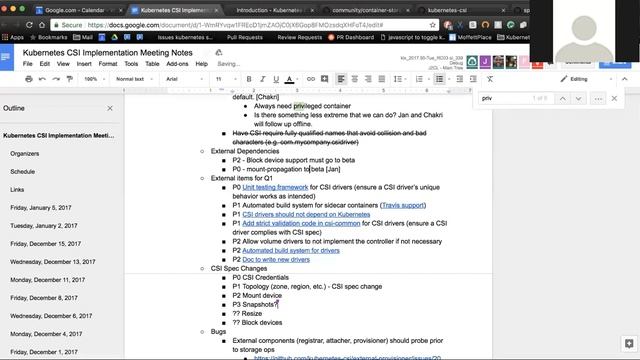Open the text color picker
This screenshot has height=360, width=640.
289,79
